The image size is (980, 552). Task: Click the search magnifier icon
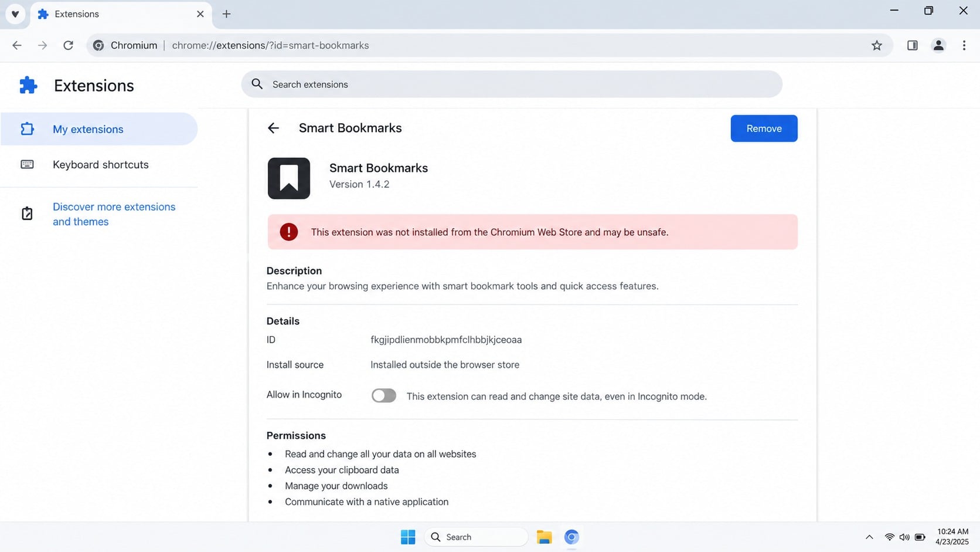(x=257, y=84)
